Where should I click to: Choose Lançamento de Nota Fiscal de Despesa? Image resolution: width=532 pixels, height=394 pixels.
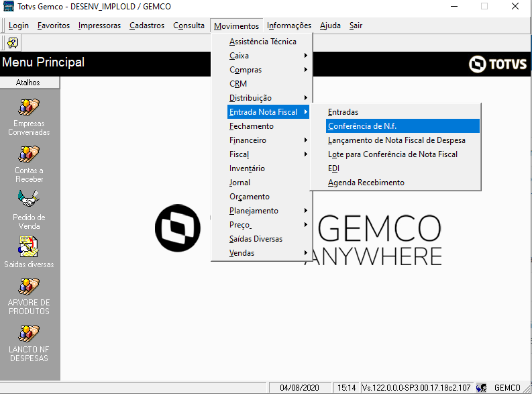coord(403,140)
